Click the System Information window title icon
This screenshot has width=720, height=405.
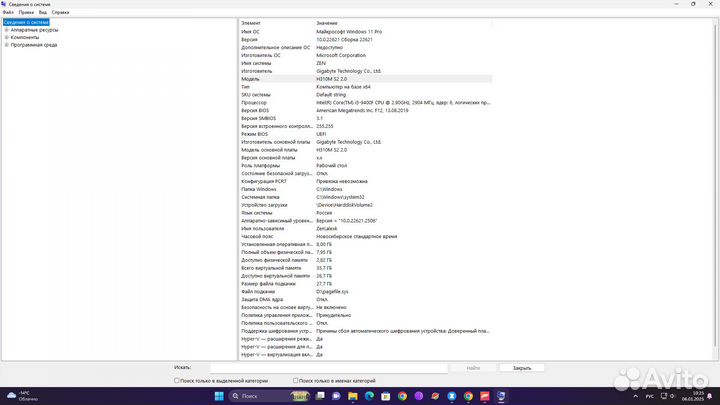(x=4, y=4)
